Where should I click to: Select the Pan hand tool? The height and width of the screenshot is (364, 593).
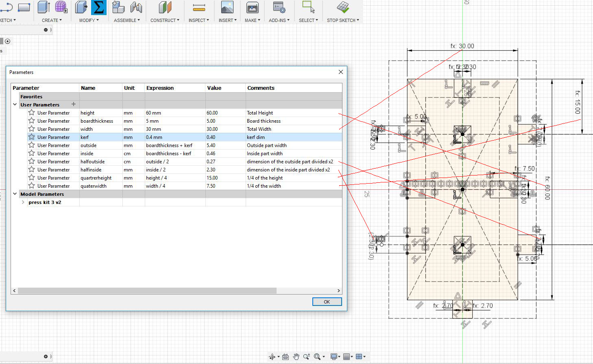coord(296,357)
